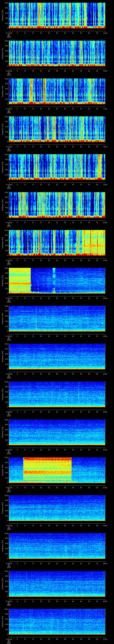Click the '27:00' end time label

[105, 487]
